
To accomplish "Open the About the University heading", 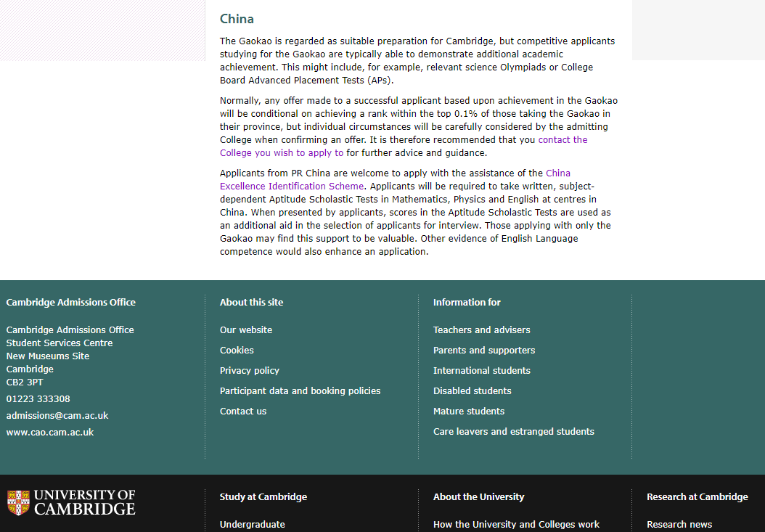I will [x=478, y=497].
